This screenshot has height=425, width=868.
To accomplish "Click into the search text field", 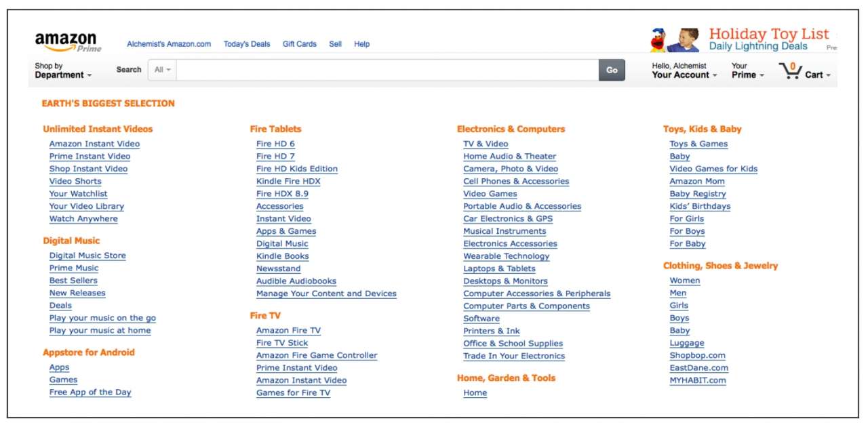I will 387,70.
